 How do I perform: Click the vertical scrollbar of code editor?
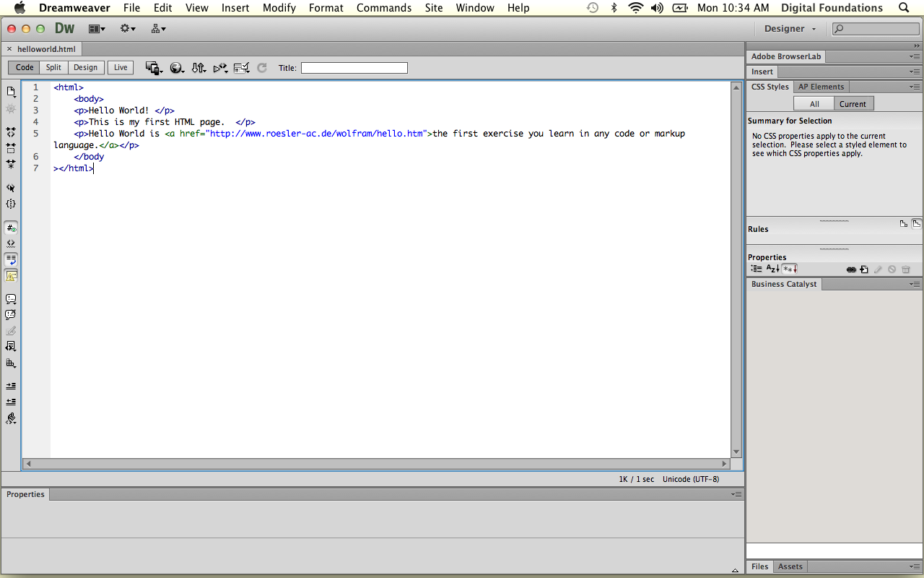click(x=736, y=267)
